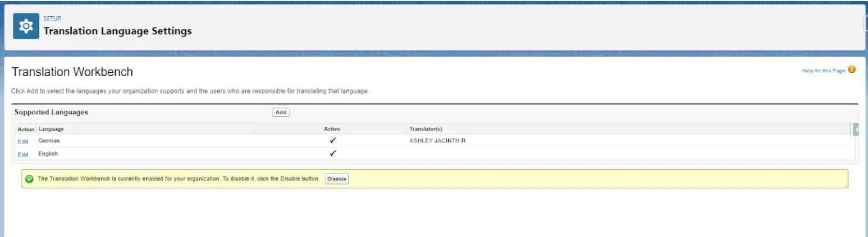This screenshot has height=237, width=868.
Task: Disable the Translation Workbench
Action: (x=337, y=179)
